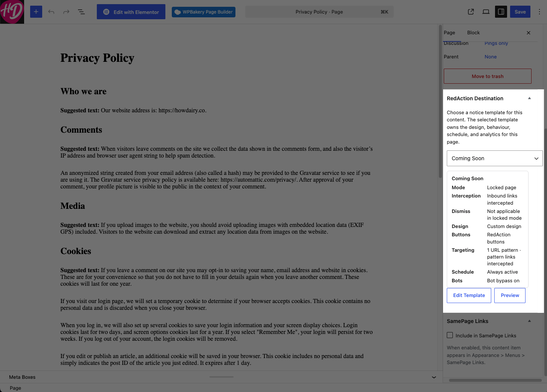Select the Comments heading
Image resolution: width=547 pixels, height=392 pixels.
[x=81, y=130]
